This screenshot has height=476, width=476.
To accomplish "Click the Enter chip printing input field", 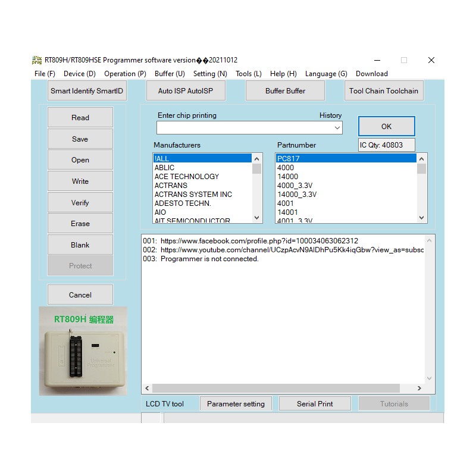I will [x=244, y=128].
